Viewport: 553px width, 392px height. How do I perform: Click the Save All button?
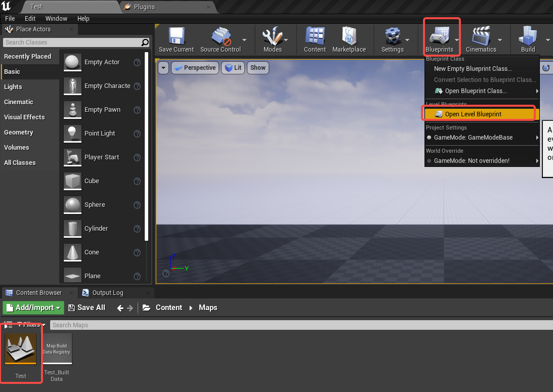[x=87, y=308]
